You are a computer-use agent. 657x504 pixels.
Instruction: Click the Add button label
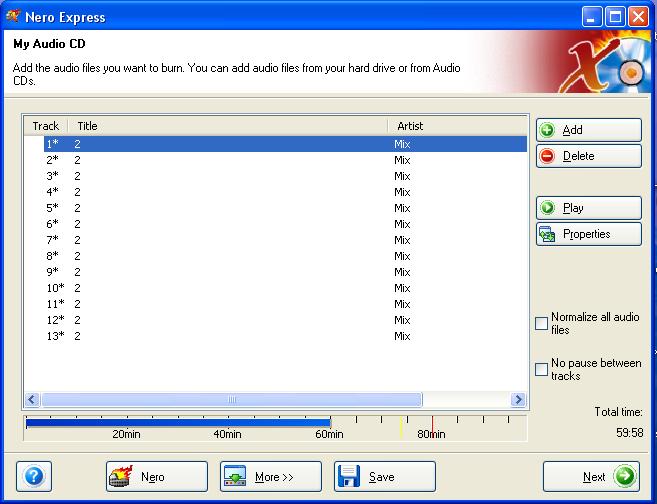[572, 130]
